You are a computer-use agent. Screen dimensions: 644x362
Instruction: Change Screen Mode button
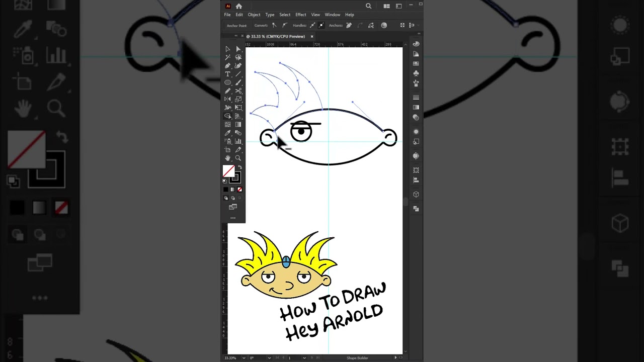[x=232, y=207]
